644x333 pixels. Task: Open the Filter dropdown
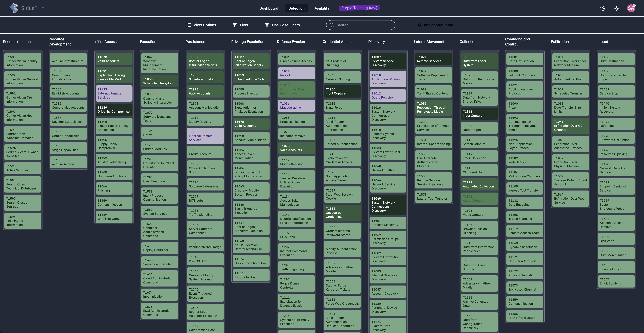click(x=244, y=25)
